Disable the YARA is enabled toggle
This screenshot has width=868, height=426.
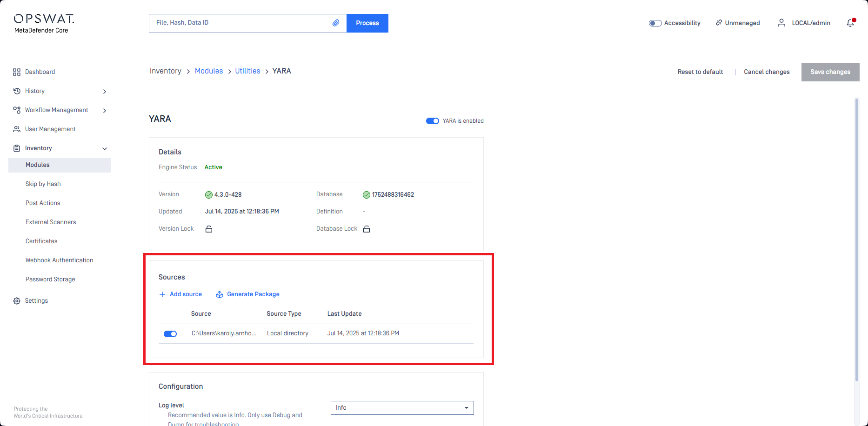click(433, 121)
